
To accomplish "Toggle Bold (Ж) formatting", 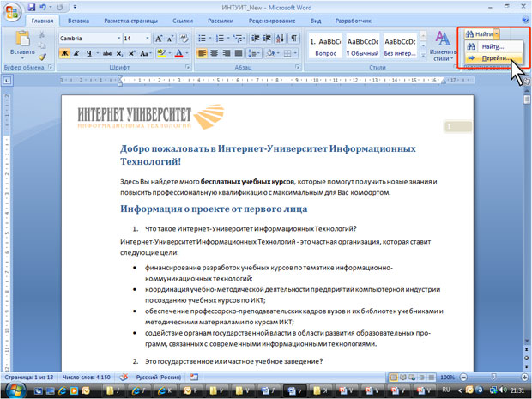I will pyautogui.click(x=64, y=53).
